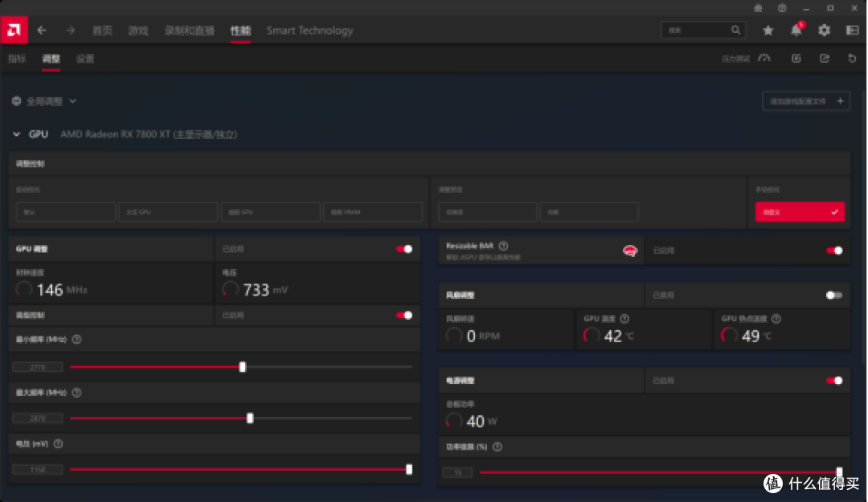Select the first tuning preset button under 调整预设
868x502 pixels.
point(488,212)
